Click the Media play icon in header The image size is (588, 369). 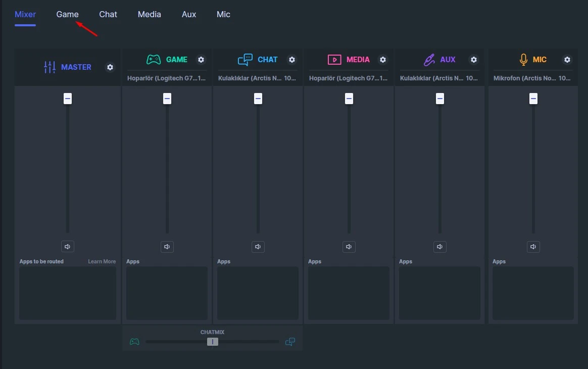tap(334, 60)
